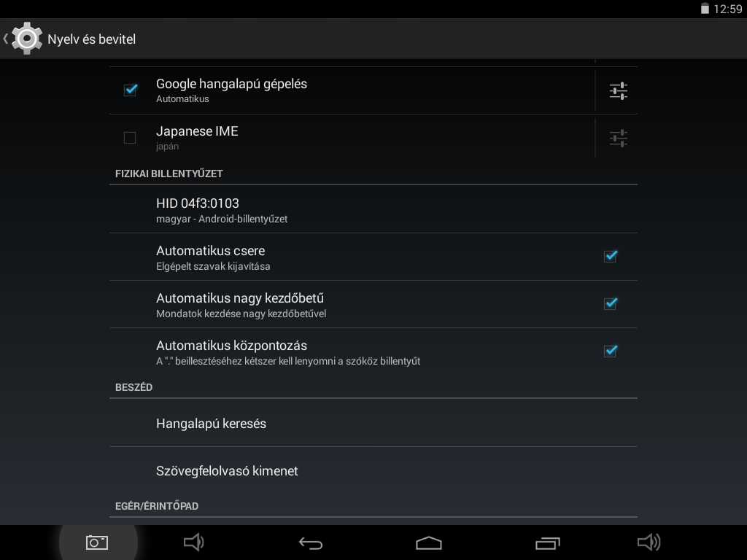Image resolution: width=747 pixels, height=560 pixels.
Task: Open Japanese IME settings sliders icon
Action: pyautogui.click(x=619, y=138)
